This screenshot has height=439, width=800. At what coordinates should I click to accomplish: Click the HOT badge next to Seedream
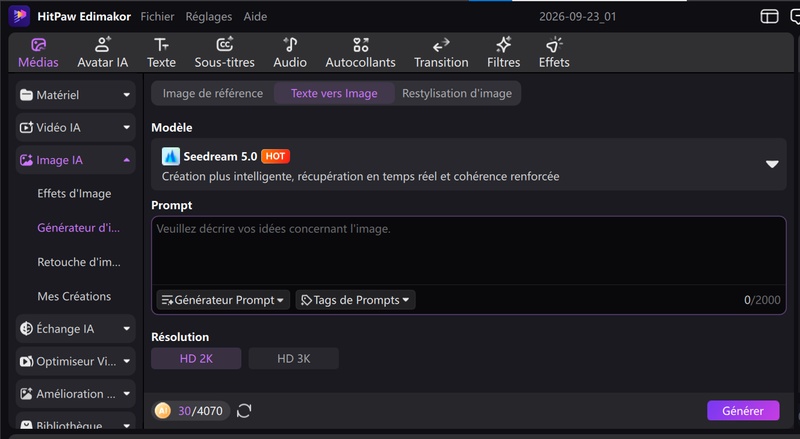click(x=276, y=156)
